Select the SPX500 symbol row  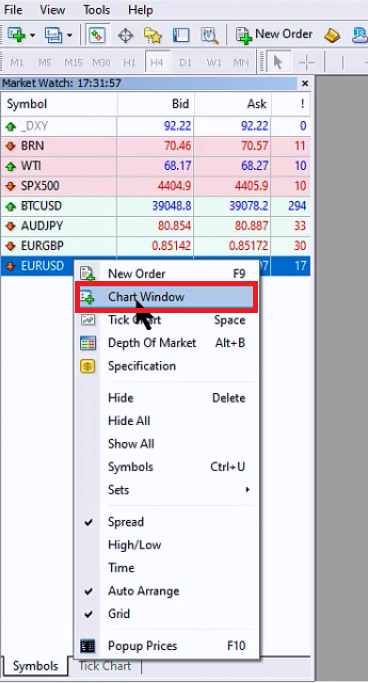point(156,186)
